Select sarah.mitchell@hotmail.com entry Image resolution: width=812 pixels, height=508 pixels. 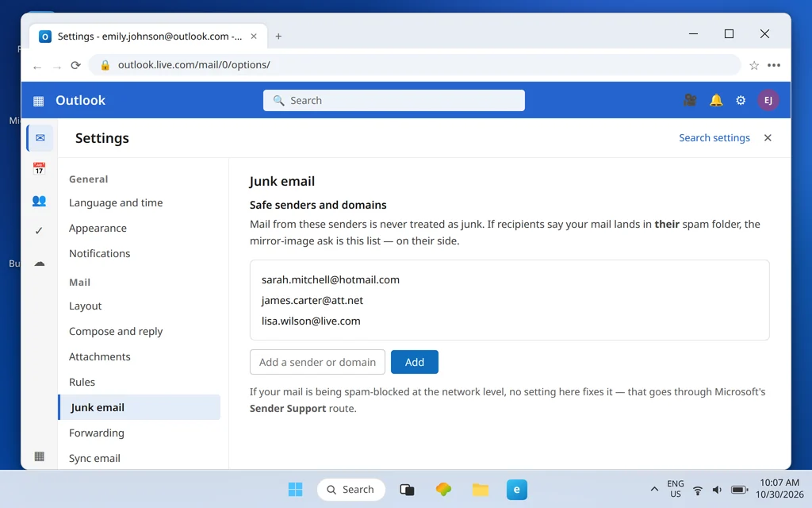click(331, 280)
